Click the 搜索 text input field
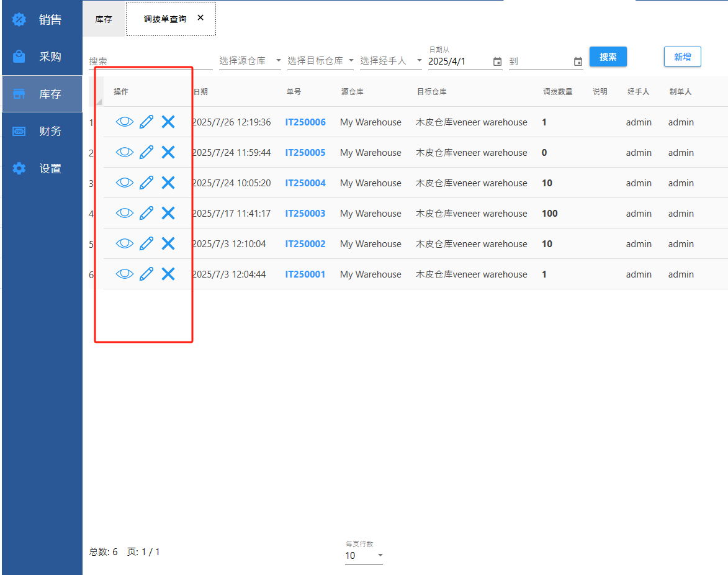The image size is (728, 575). click(150, 61)
